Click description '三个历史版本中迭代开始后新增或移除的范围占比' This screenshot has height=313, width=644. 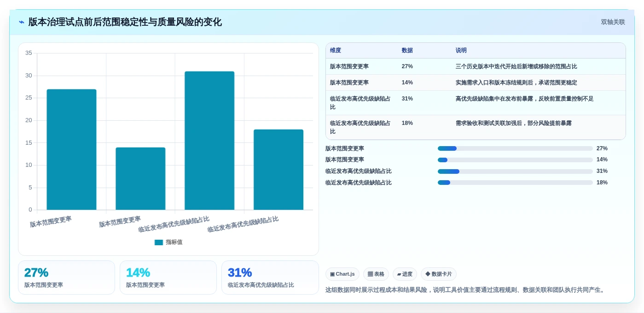click(516, 66)
